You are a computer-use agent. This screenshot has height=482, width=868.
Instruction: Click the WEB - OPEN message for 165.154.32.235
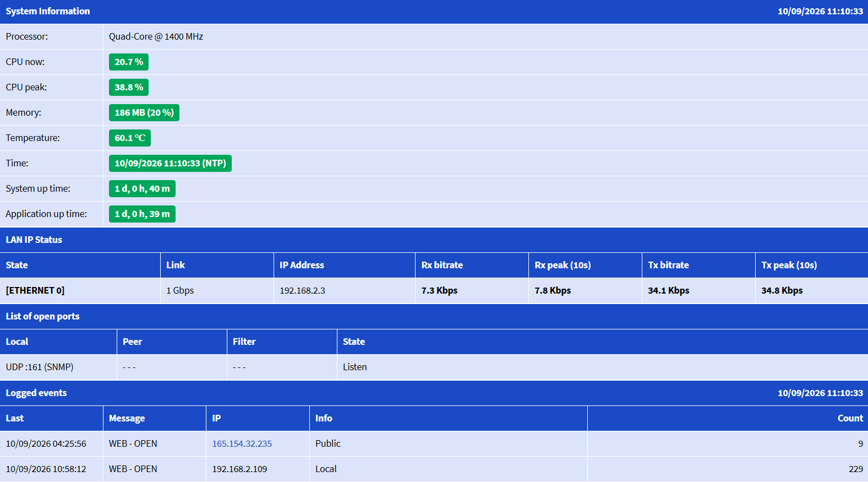coord(133,443)
